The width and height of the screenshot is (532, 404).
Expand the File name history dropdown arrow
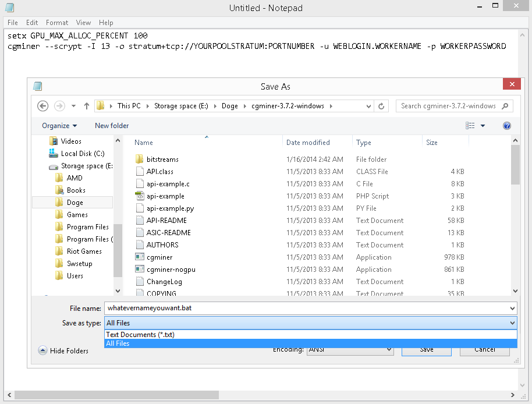point(512,309)
